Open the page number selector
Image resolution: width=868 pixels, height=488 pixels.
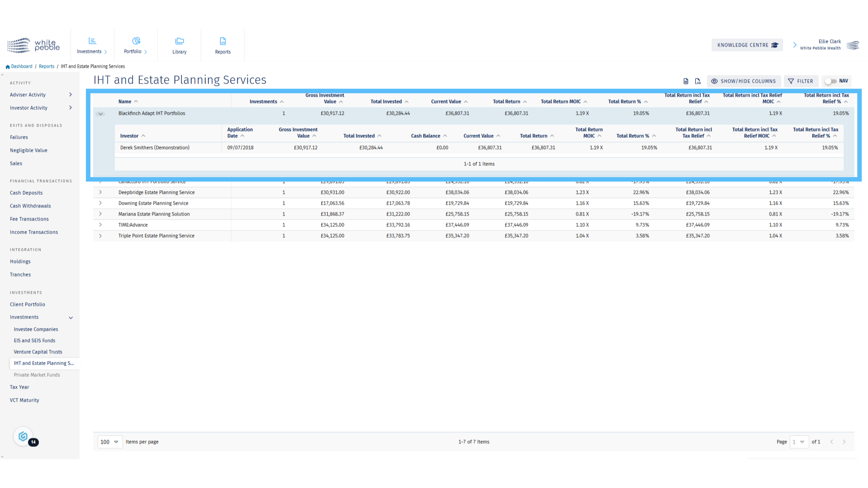[x=799, y=442]
